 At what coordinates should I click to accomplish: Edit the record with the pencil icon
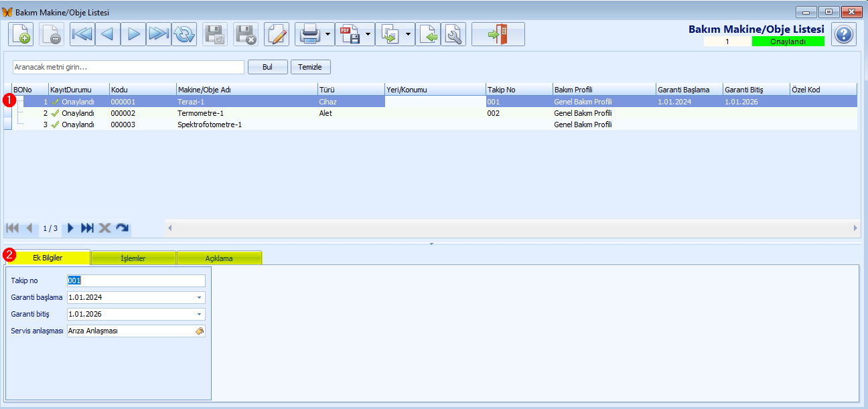277,34
